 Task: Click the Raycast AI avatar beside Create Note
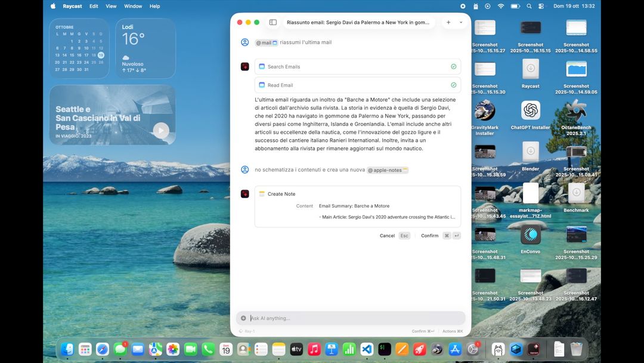(244, 194)
